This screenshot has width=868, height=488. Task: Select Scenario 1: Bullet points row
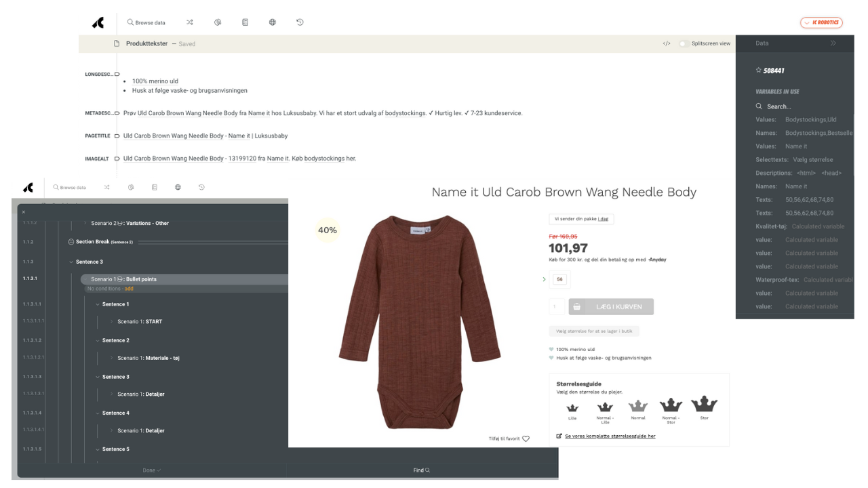184,279
